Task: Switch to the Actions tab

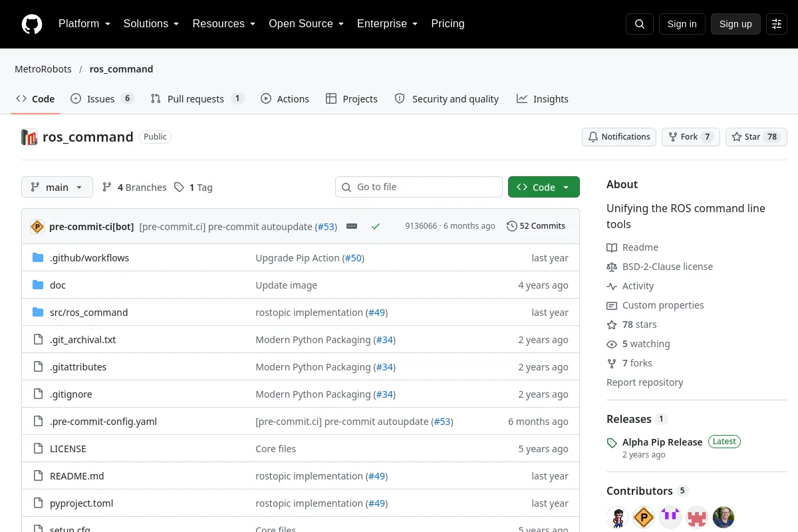Action: (x=285, y=99)
